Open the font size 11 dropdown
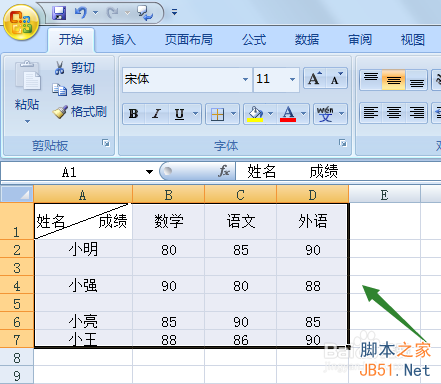Viewport: 441px width, 384px height. (292, 79)
